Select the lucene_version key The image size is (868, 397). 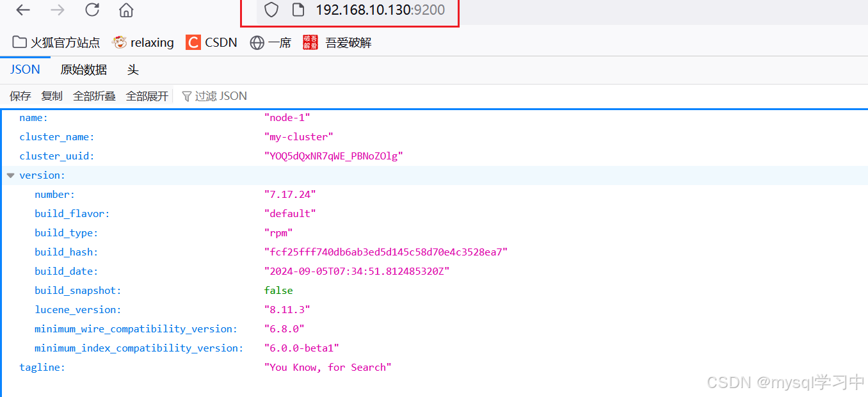pos(78,310)
